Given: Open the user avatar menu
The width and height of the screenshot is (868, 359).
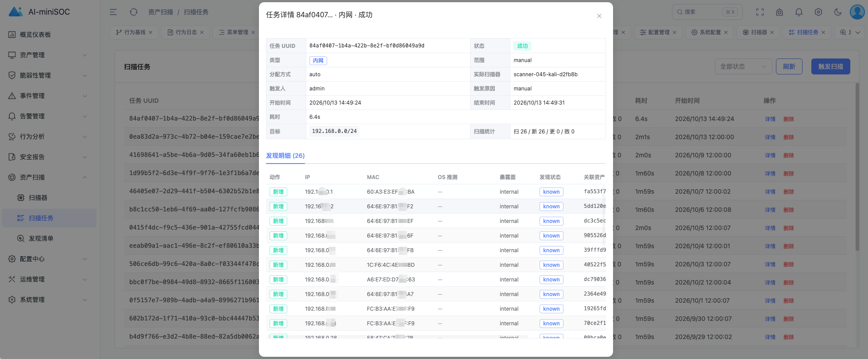Looking at the screenshot, I should [x=857, y=12].
